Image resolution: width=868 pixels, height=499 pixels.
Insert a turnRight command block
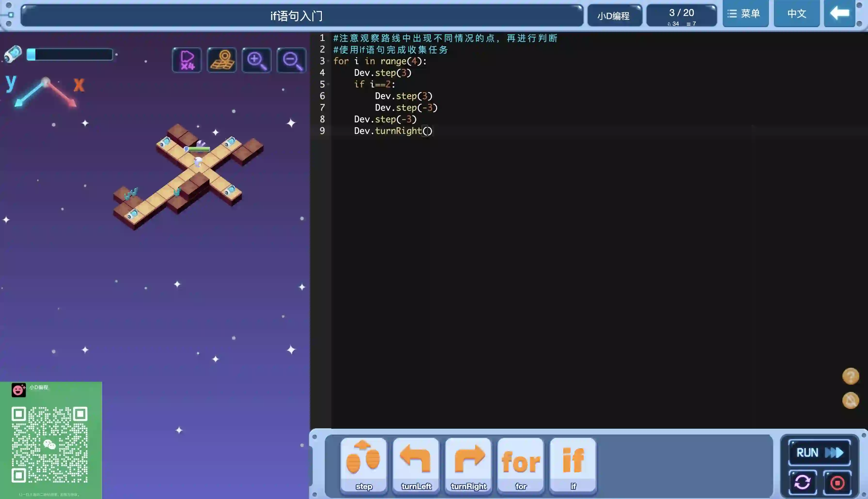point(468,465)
